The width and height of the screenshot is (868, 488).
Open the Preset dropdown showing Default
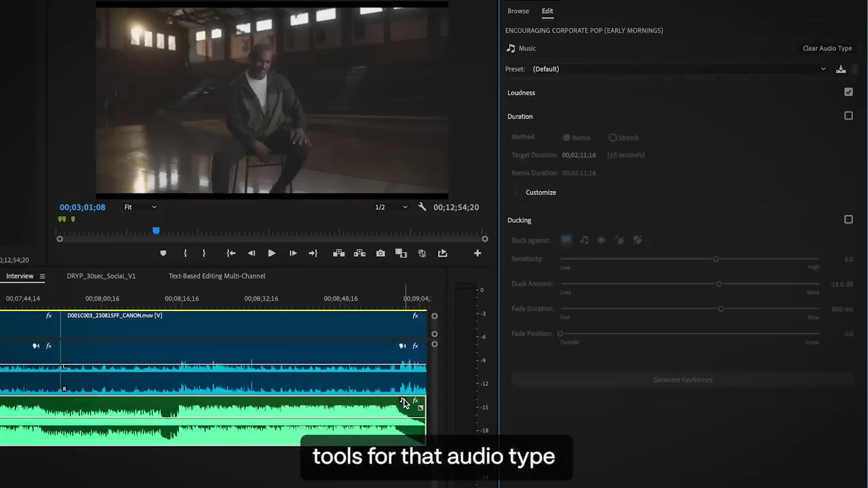tap(678, 68)
